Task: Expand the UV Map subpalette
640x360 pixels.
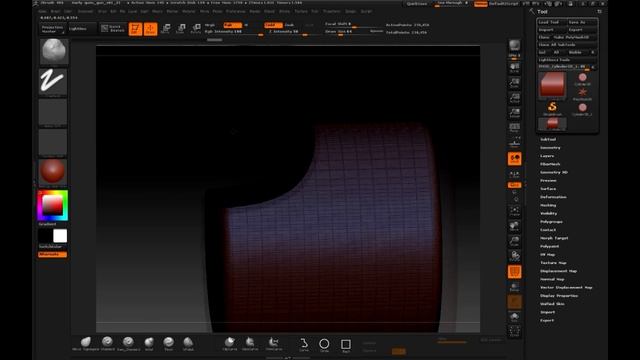Action: point(547,255)
